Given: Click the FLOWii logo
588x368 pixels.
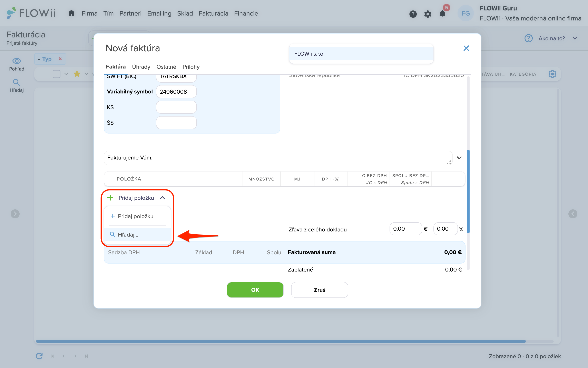Looking at the screenshot, I should (31, 13).
